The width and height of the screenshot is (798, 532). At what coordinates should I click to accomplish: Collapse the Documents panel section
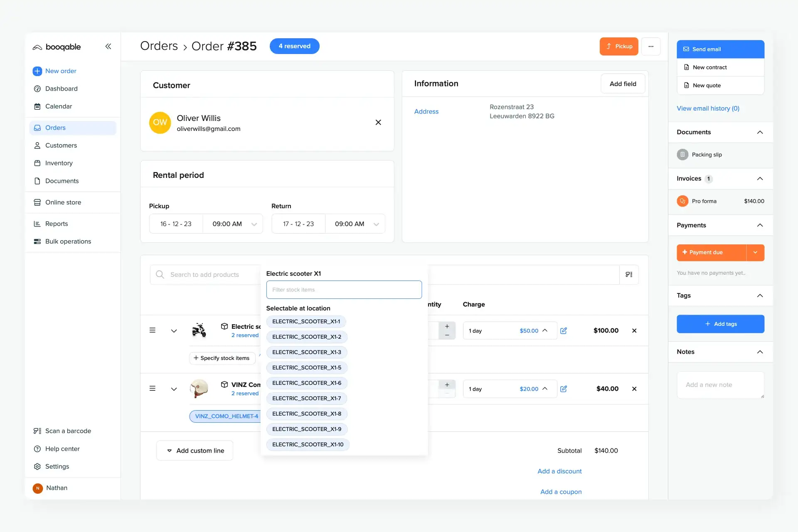coord(760,132)
